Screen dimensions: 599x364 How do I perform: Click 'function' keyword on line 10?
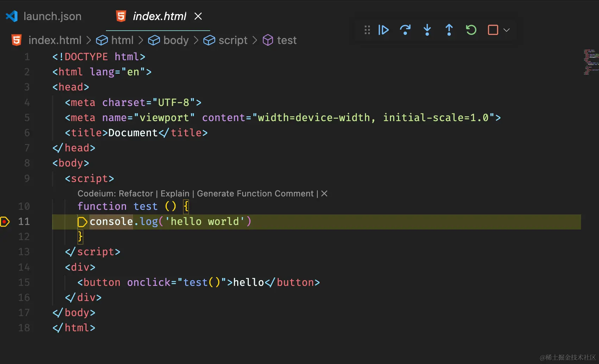tap(102, 206)
